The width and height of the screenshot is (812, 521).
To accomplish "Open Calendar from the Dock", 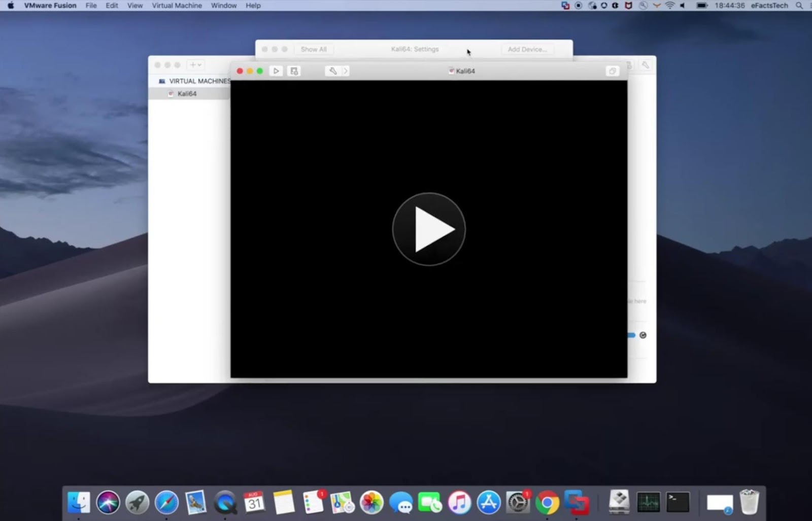I will coord(254,502).
